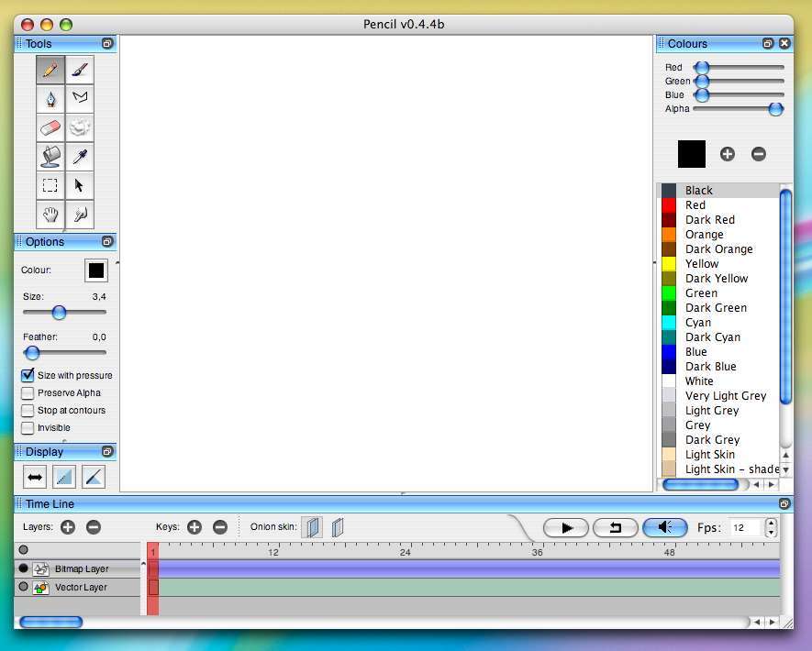Select the Eraser tool
This screenshot has width=812, height=651.
(50, 127)
